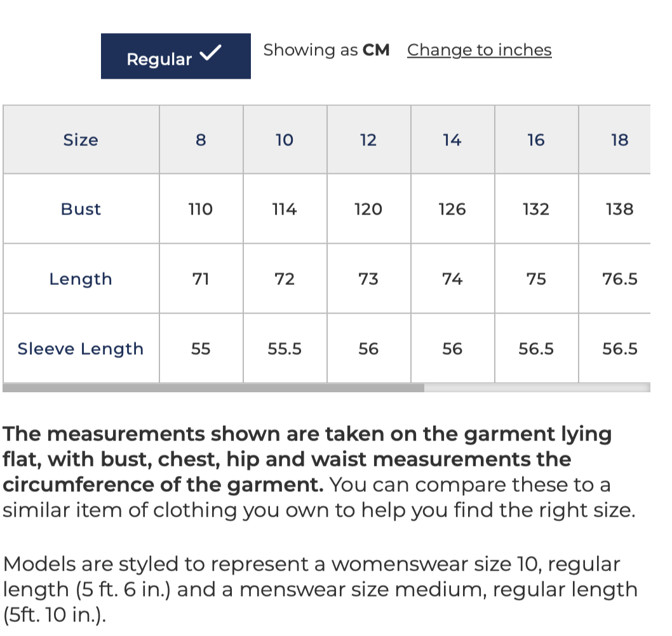Click the Sleeve Length row label
The image size is (672, 636).
pos(81,348)
